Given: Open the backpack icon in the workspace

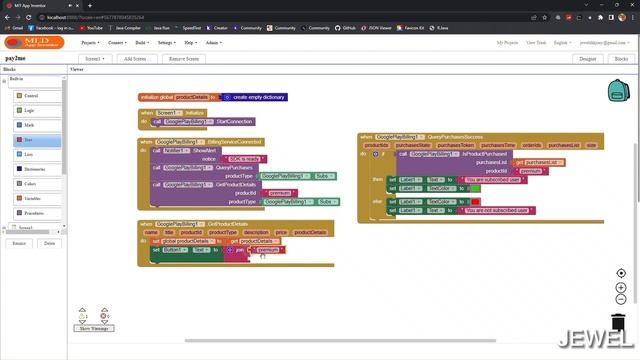Looking at the screenshot, I should tap(618, 91).
